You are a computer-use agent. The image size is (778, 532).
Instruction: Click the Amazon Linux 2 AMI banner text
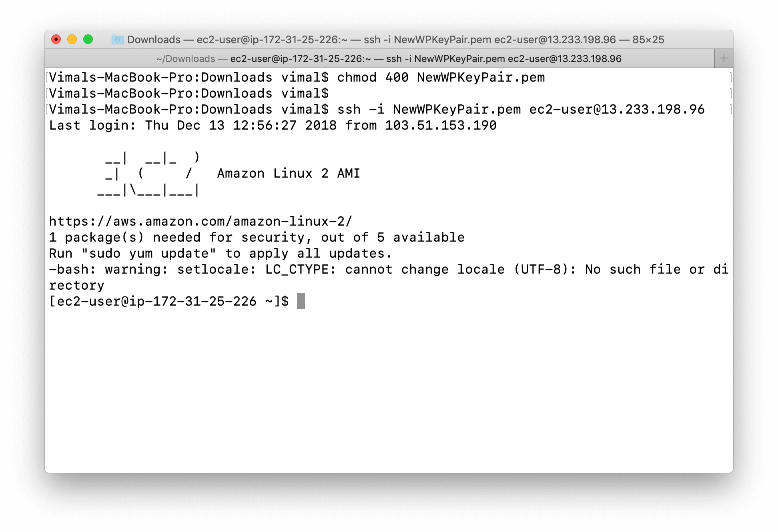pos(289,173)
